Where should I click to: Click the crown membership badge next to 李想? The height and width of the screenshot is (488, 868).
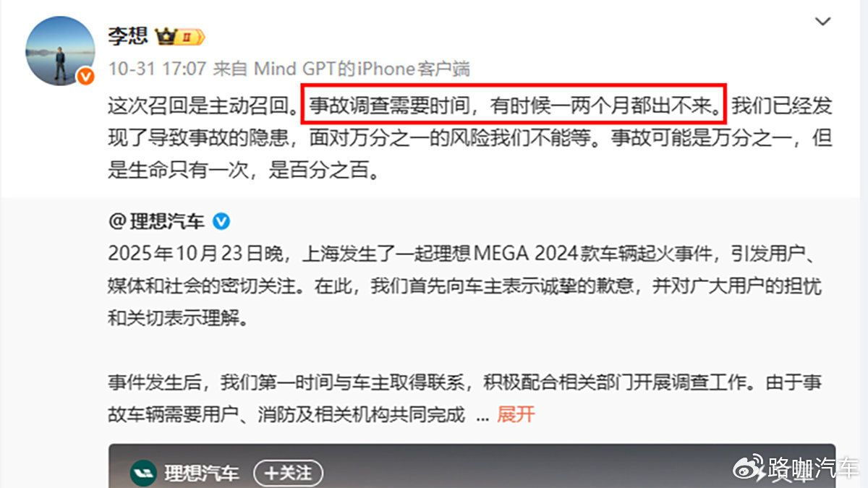182,36
